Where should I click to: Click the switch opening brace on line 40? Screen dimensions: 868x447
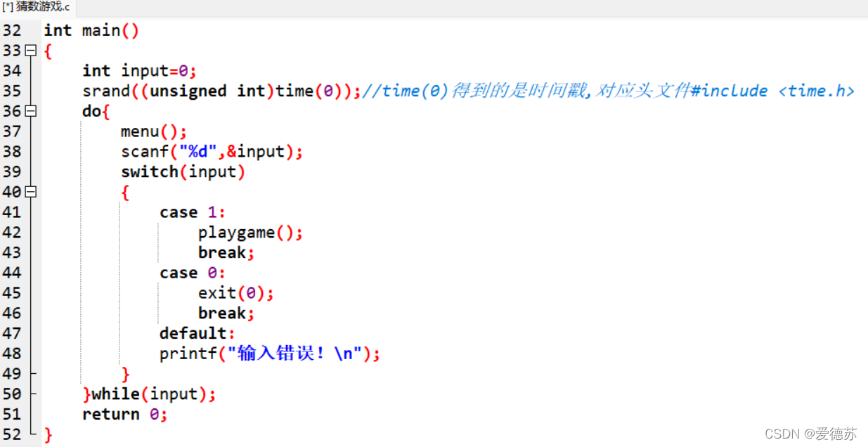pyautogui.click(x=125, y=193)
